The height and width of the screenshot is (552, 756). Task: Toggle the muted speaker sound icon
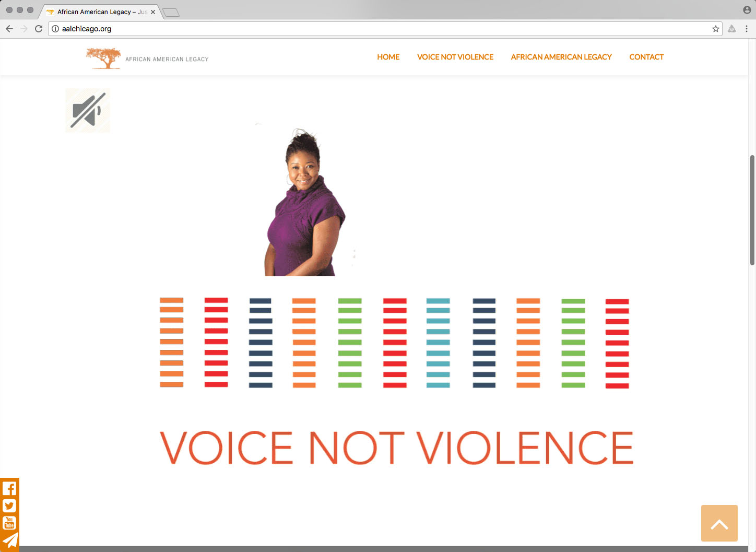coord(88,110)
